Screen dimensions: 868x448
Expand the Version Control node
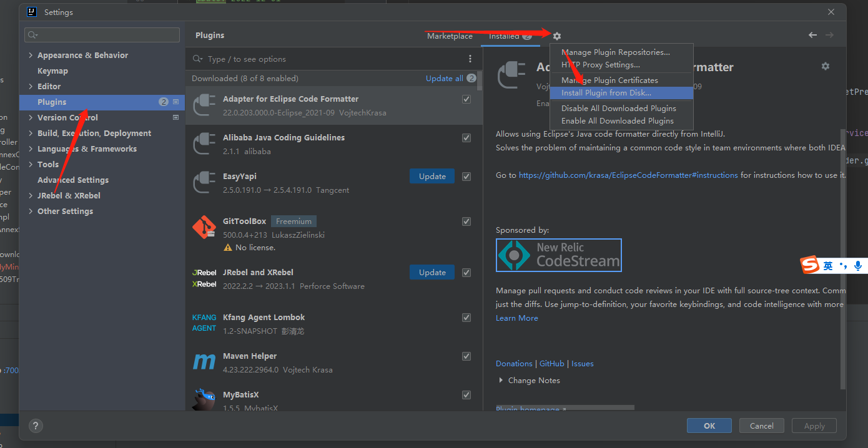(x=31, y=117)
